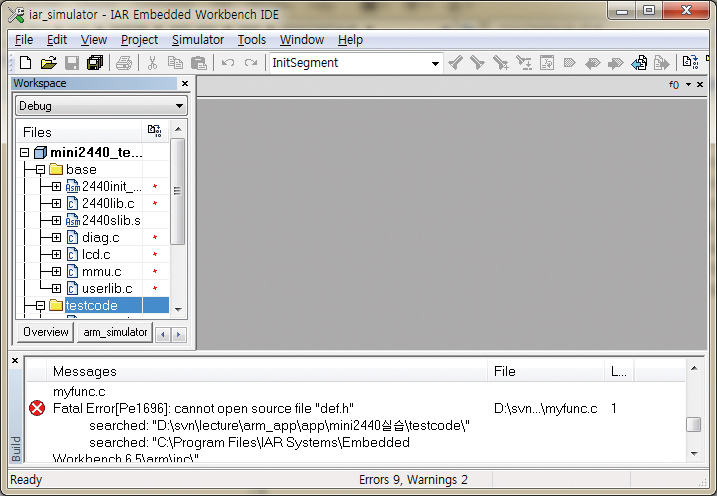Image resolution: width=717 pixels, height=496 pixels.
Task: Select the mmu.c file in tree
Action: point(101,271)
